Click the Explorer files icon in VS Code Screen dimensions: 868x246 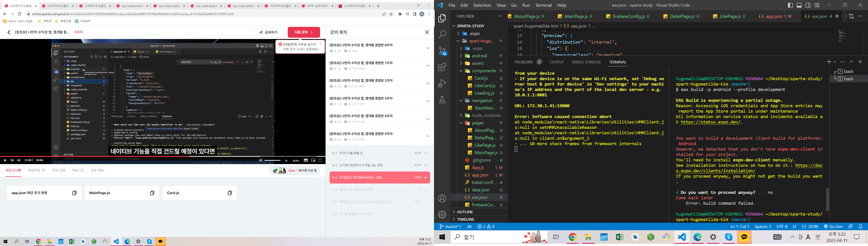442,18
